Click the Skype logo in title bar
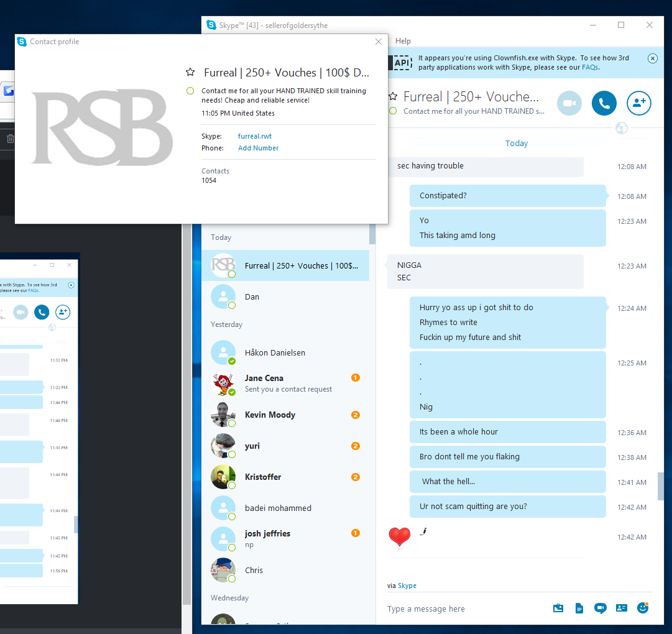This screenshot has width=672, height=634. (211, 25)
